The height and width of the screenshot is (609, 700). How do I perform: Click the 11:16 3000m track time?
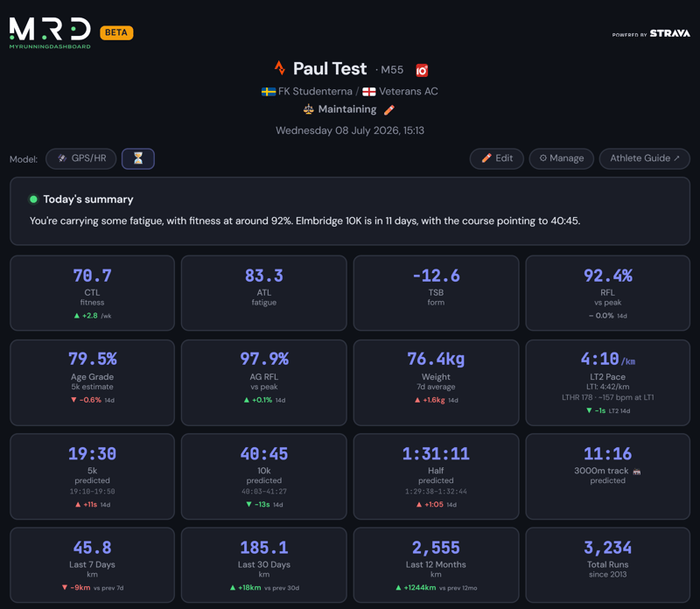608,453
